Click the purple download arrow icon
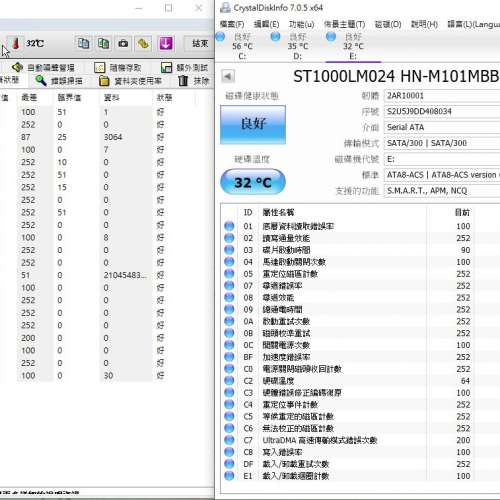The height and width of the screenshot is (500, 500). click(x=166, y=43)
